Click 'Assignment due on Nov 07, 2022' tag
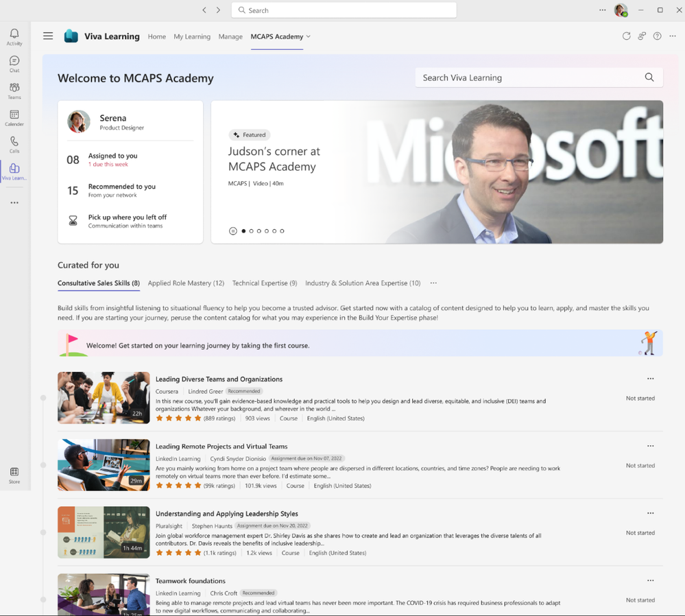The image size is (685, 616). [307, 459]
